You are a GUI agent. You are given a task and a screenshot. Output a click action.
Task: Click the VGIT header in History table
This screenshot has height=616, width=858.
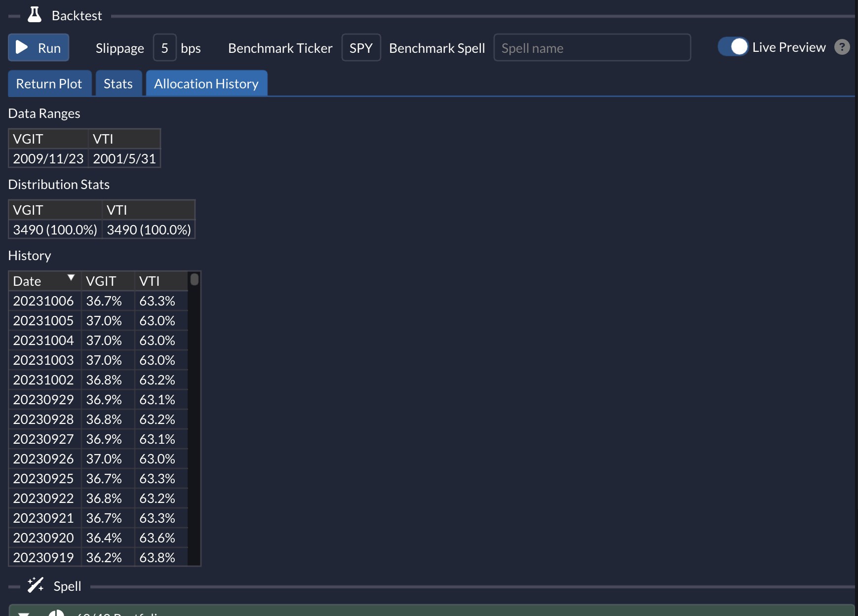pyautogui.click(x=101, y=281)
